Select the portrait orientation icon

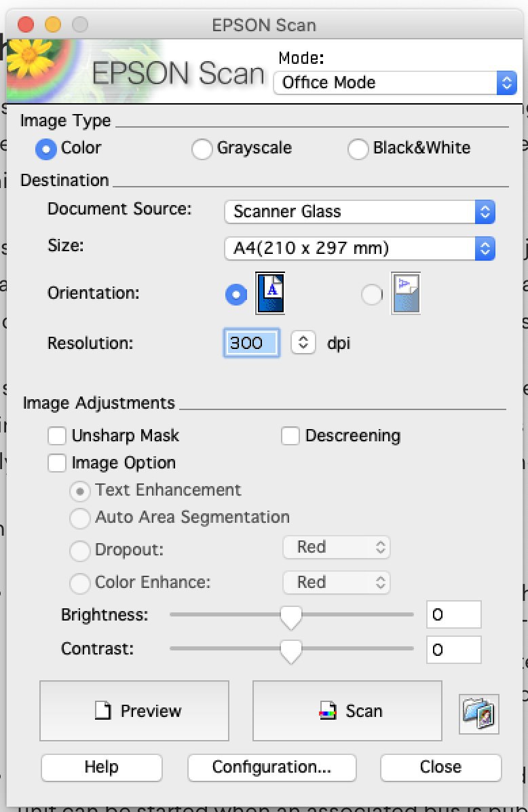click(270, 293)
